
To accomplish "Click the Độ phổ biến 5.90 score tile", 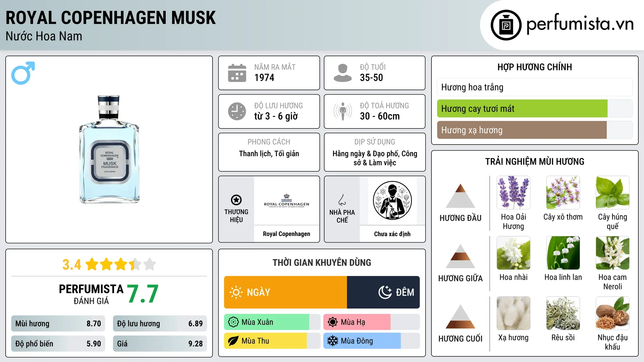I will [x=58, y=343].
